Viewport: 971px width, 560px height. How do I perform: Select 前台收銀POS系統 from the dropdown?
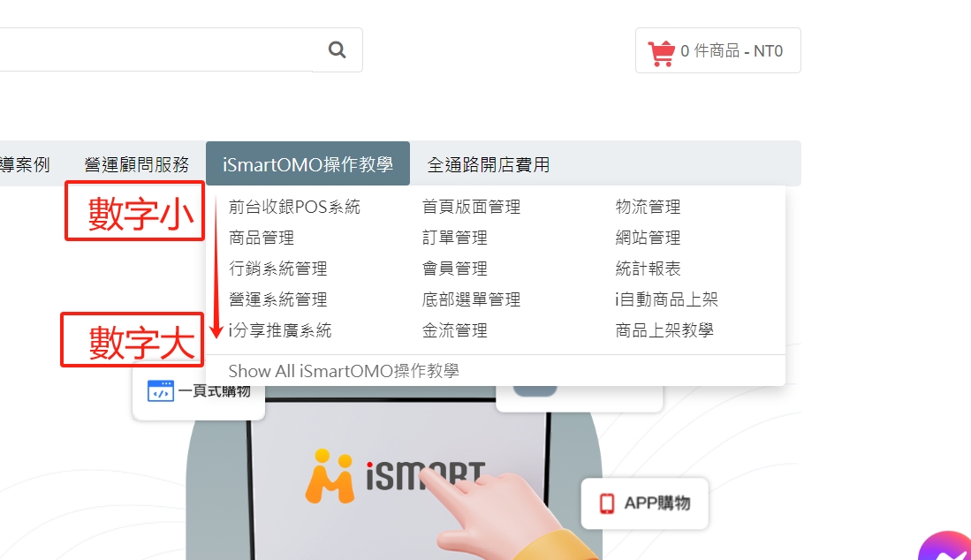294,207
